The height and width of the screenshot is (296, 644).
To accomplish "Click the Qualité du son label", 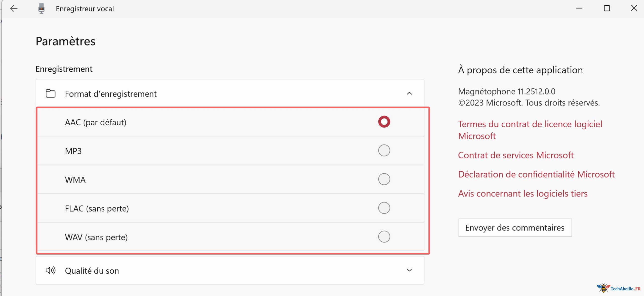I will 92,271.
